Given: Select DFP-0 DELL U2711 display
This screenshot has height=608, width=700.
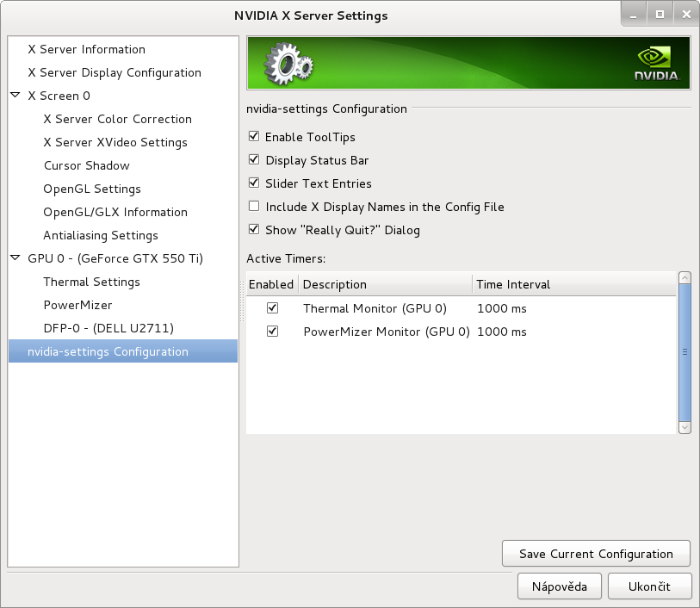Looking at the screenshot, I should pyautogui.click(x=108, y=327).
